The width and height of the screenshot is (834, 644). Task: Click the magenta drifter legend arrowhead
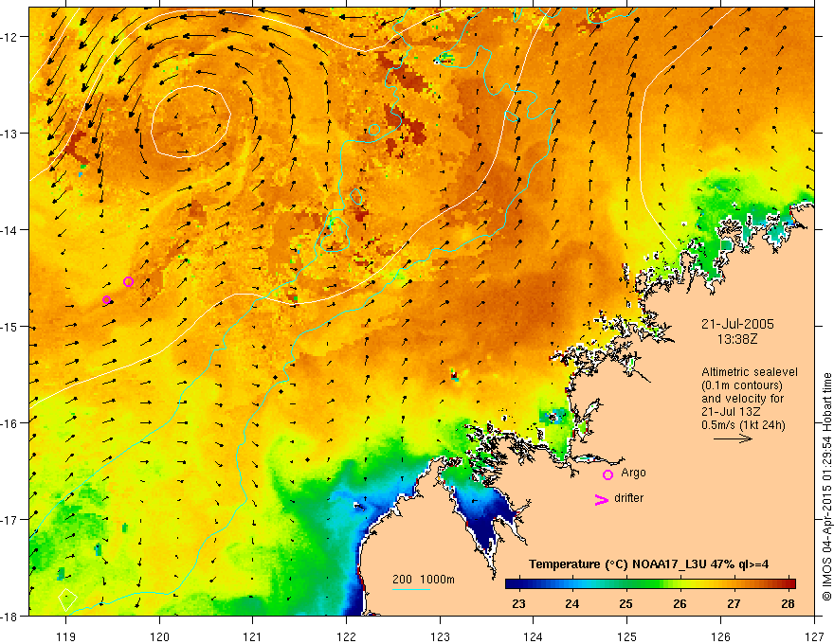click(601, 499)
